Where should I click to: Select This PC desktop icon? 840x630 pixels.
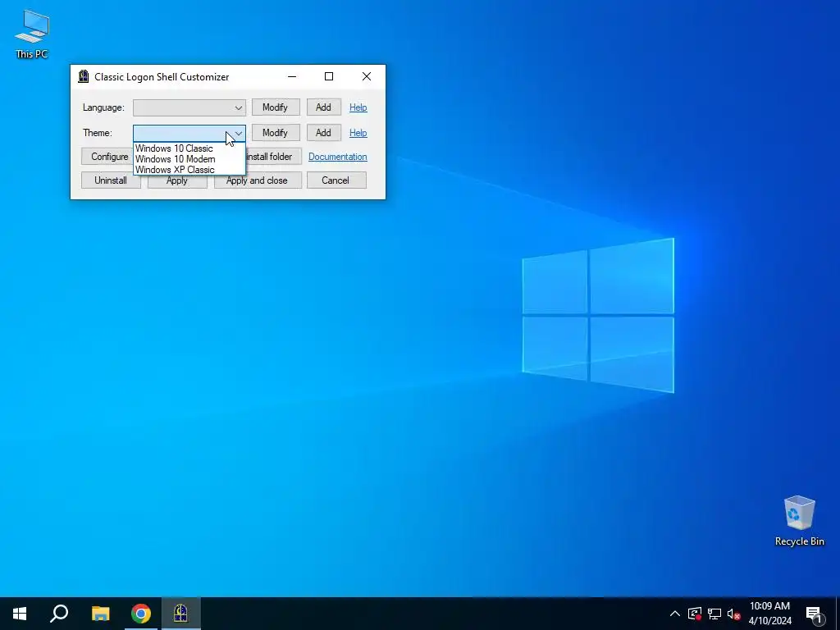click(32, 34)
